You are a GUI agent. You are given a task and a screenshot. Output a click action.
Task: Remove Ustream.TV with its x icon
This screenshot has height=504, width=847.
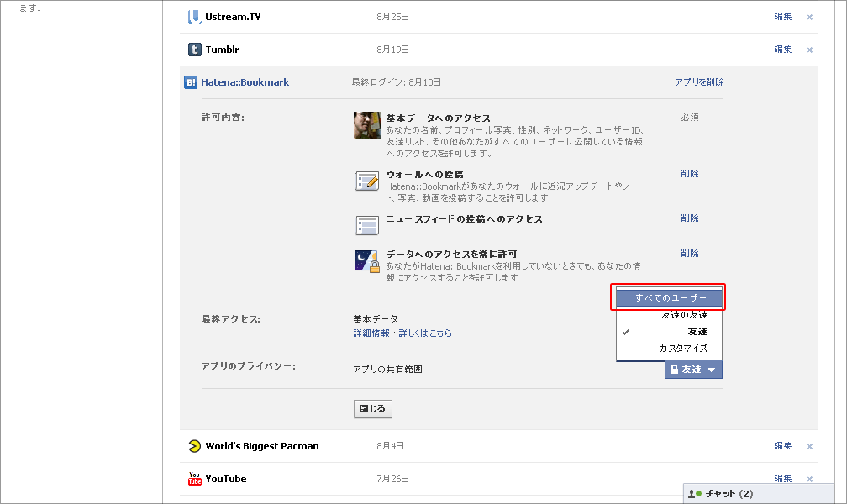pyautogui.click(x=809, y=18)
